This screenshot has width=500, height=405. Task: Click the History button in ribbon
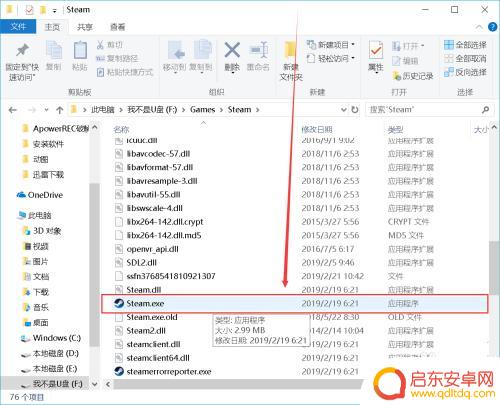coord(413,76)
